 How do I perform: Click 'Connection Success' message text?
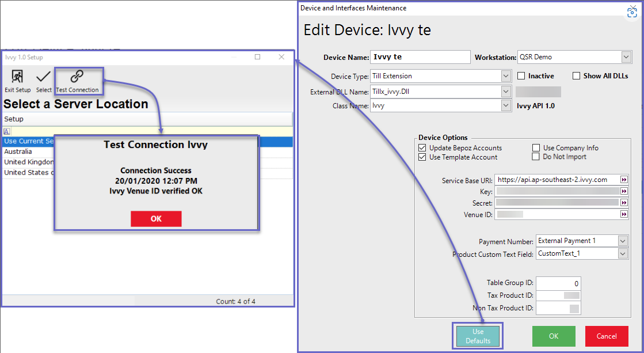156,170
